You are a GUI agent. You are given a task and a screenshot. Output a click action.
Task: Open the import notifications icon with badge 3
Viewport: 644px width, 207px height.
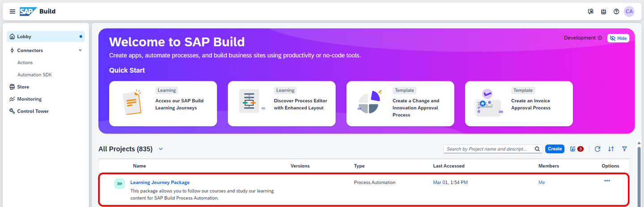click(576, 149)
